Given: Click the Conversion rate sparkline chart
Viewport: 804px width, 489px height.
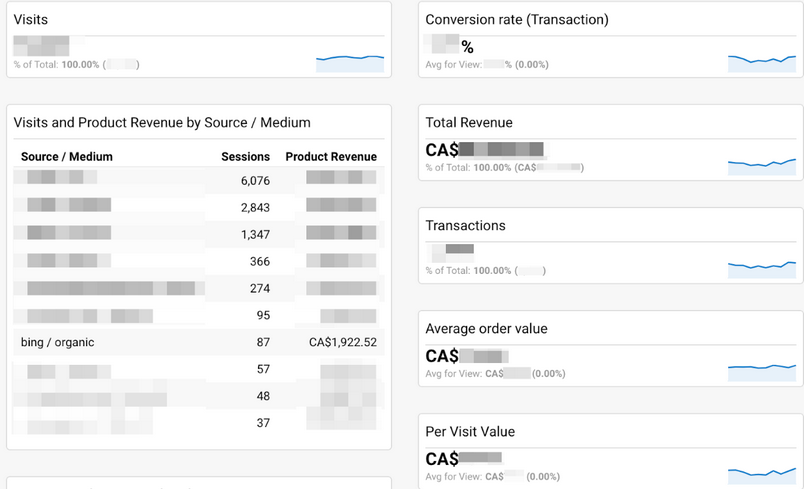Looking at the screenshot, I should pos(762,62).
